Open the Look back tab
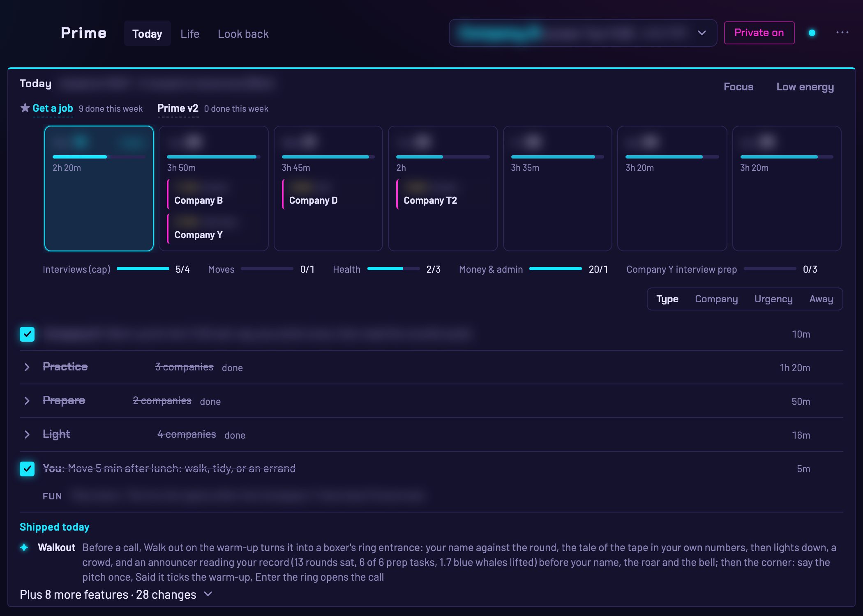Viewport: 863px width, 616px height. click(243, 34)
